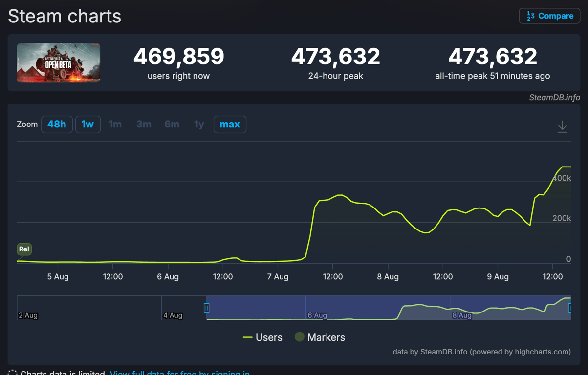
Task: Click the 5 Aug x-axis label
Action: 58,277
